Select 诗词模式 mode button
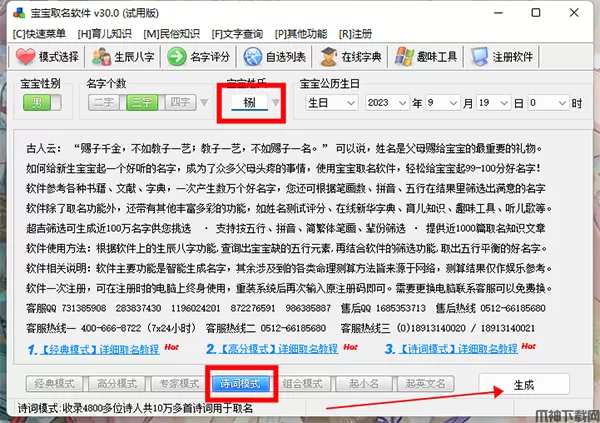The image size is (600, 423). tap(241, 384)
